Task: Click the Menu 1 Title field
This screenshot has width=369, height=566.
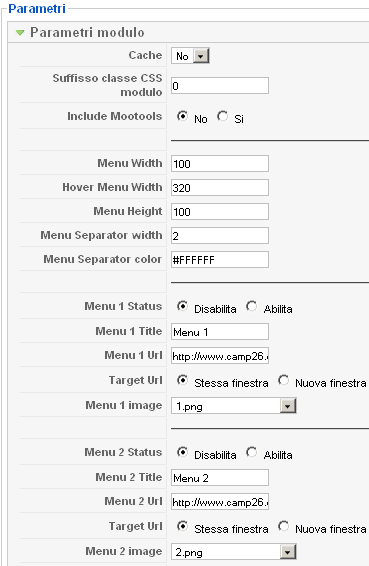Action: coord(220,331)
